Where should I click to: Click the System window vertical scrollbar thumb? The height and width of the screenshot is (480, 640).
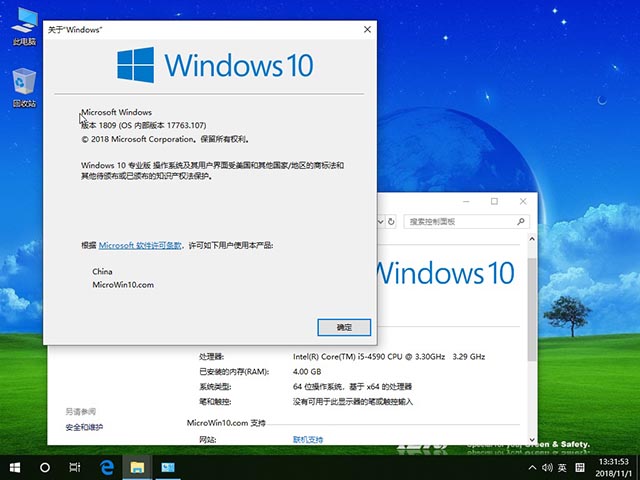(532, 309)
